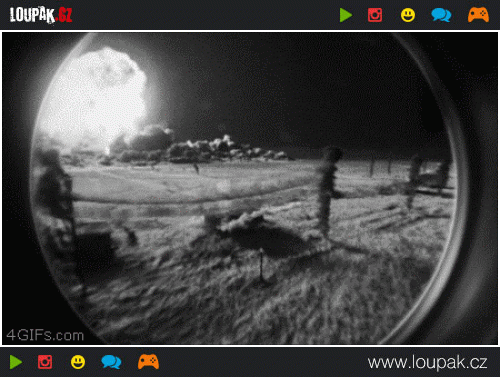Click the orange gamepad icon in the footer
This screenshot has width=500, height=377.
pyautogui.click(x=148, y=362)
